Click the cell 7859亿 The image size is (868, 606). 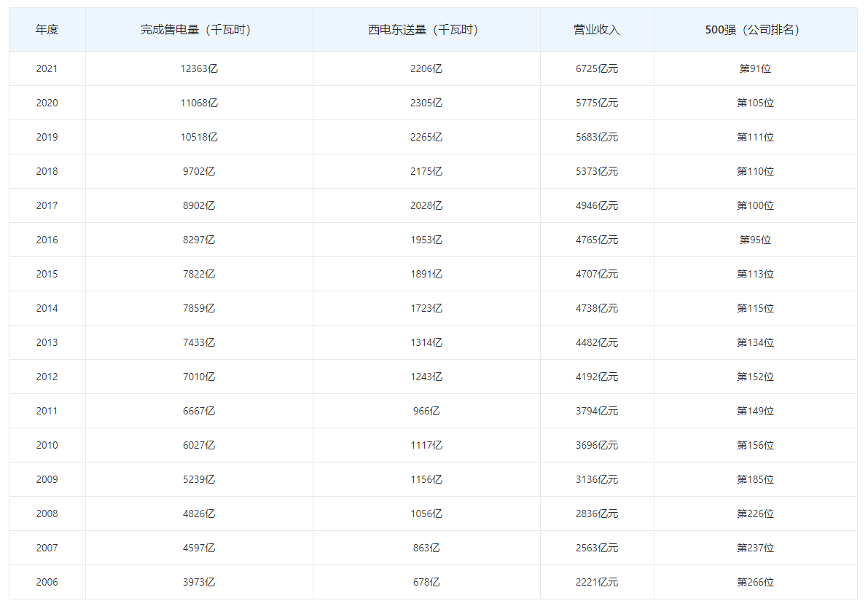tap(199, 309)
